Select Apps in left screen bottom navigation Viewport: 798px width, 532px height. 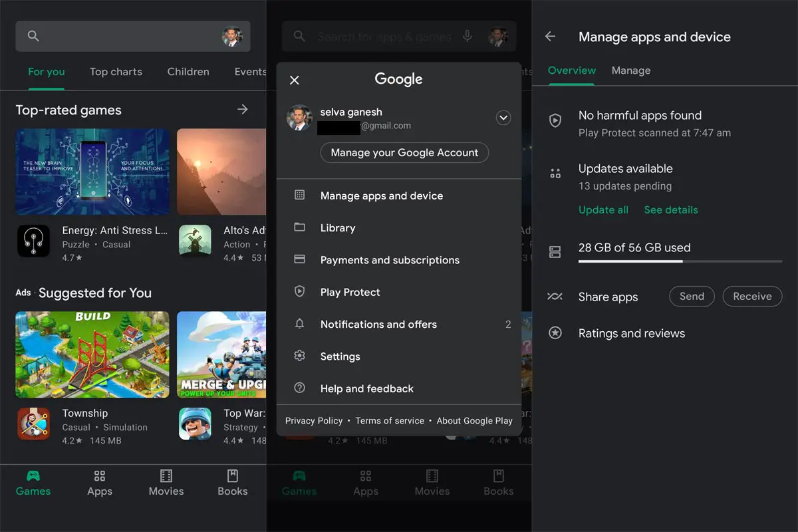pos(100,483)
